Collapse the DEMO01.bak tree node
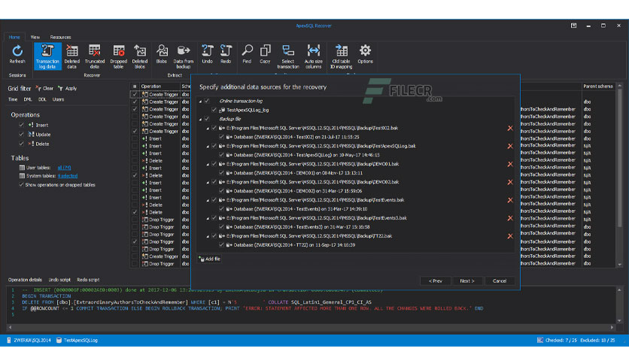 click(208, 165)
